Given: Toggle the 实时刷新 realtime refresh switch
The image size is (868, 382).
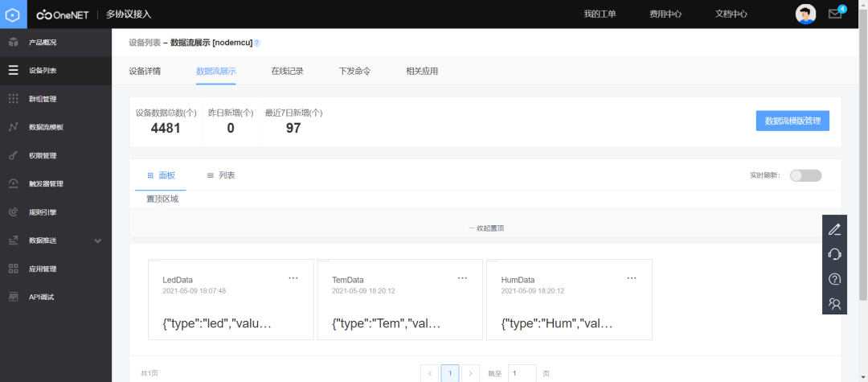Looking at the screenshot, I should coord(805,175).
